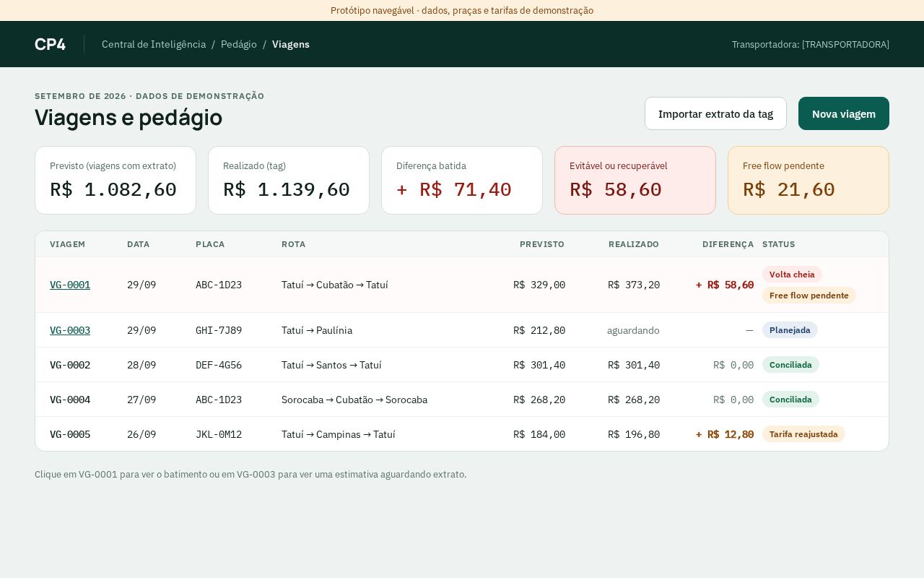Click the Previsto (viagens com extrato) card

coord(115,181)
